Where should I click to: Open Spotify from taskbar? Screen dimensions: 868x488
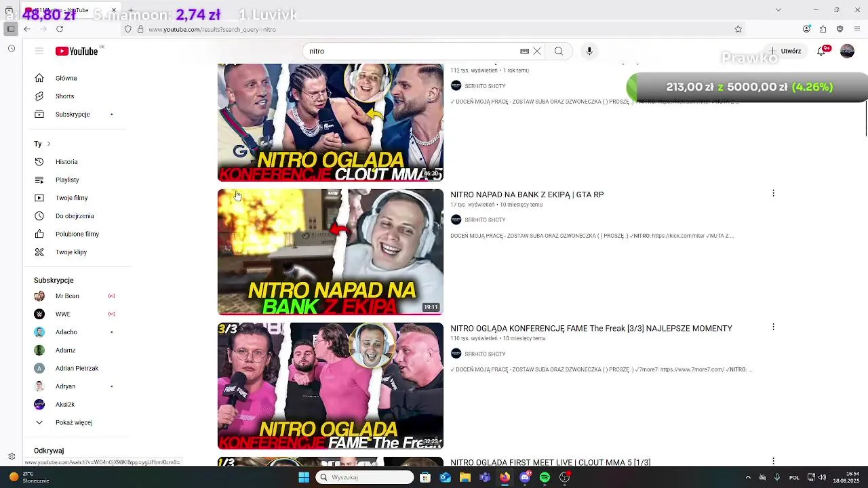pyautogui.click(x=545, y=477)
